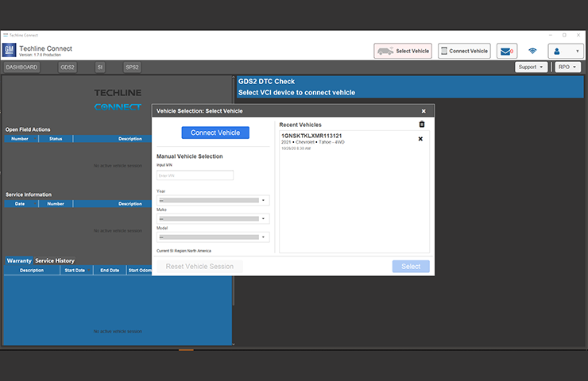Viewport: 588px width, 381px height.
Task: Click the Input VIN text field
Action: (x=195, y=175)
